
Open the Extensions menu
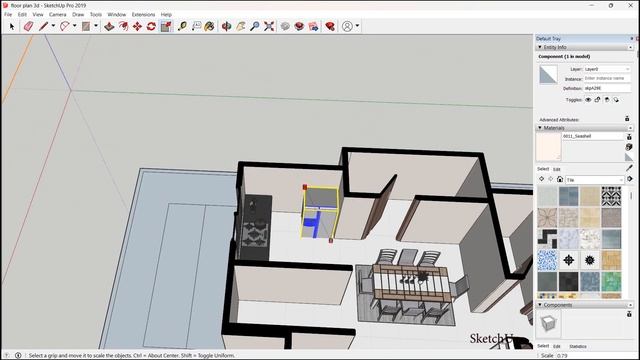click(143, 14)
